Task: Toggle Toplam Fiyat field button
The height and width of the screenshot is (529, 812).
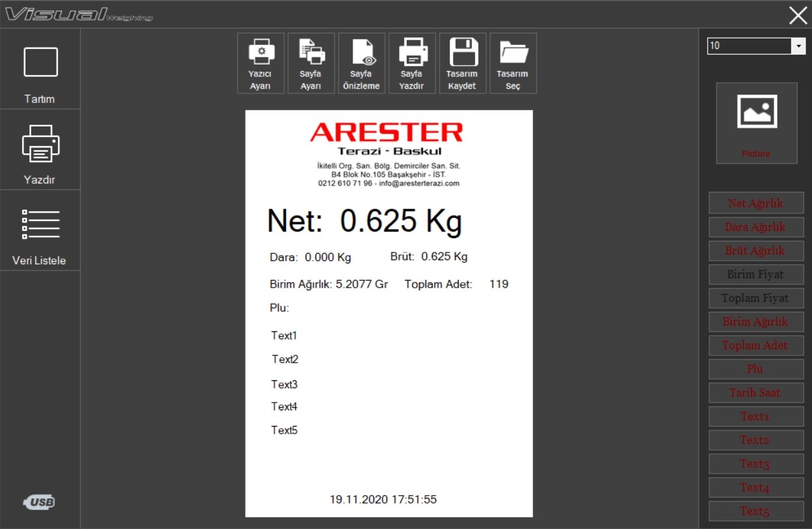Action: point(756,298)
